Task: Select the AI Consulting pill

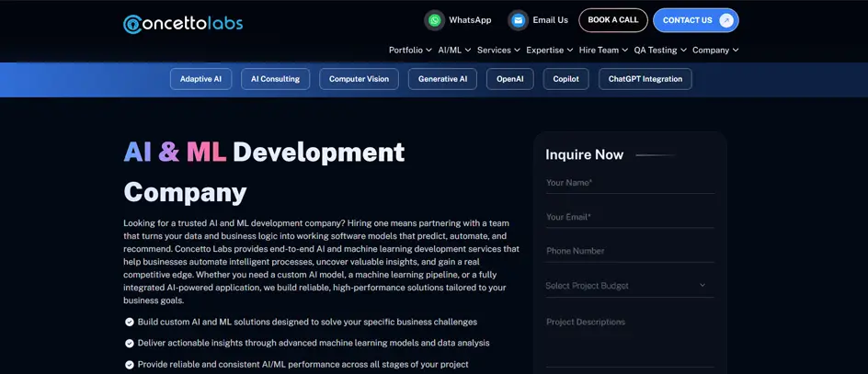Action: tap(276, 79)
